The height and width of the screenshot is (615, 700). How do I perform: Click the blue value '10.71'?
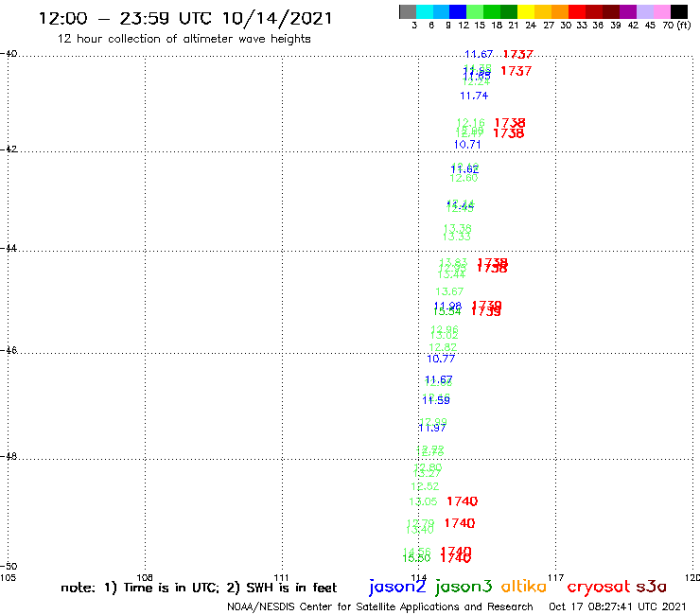click(467, 145)
